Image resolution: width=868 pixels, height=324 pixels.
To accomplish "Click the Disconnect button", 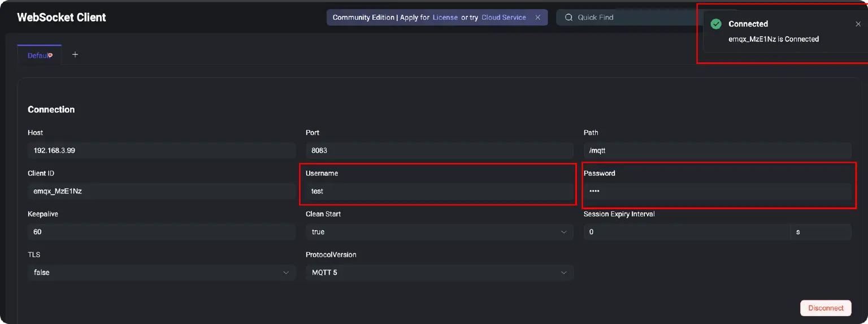I will [826, 308].
